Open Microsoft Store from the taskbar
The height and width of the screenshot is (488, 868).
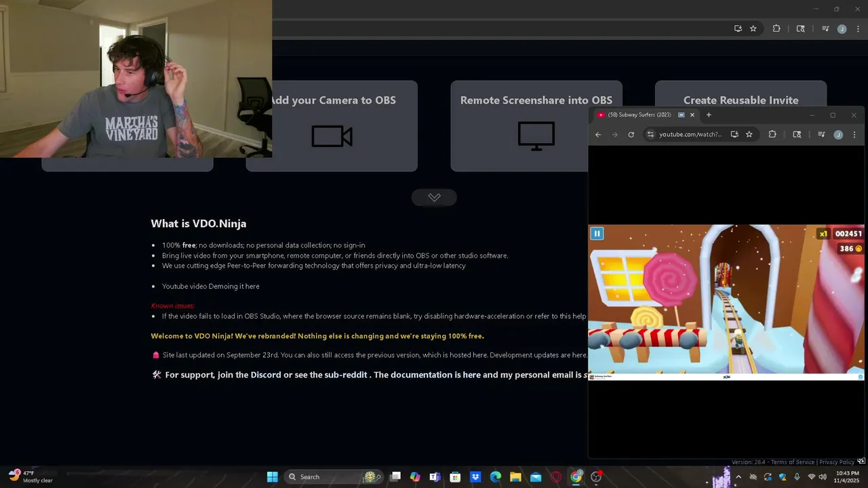(455, 477)
